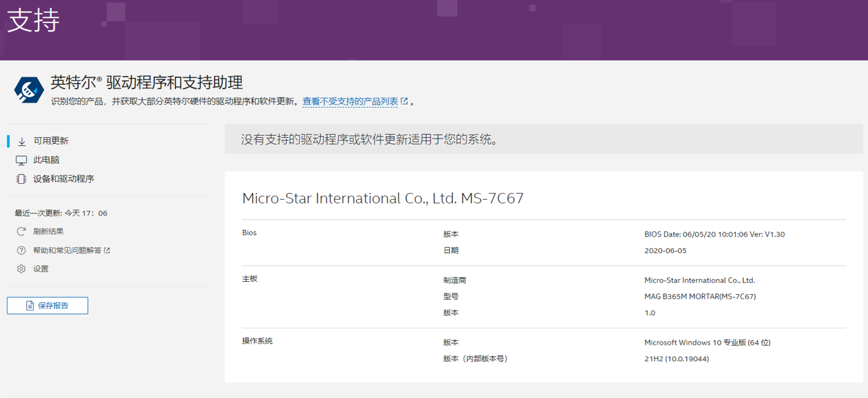Click the 操作系统 section label
Viewport: 868px width, 398px height.
[257, 342]
